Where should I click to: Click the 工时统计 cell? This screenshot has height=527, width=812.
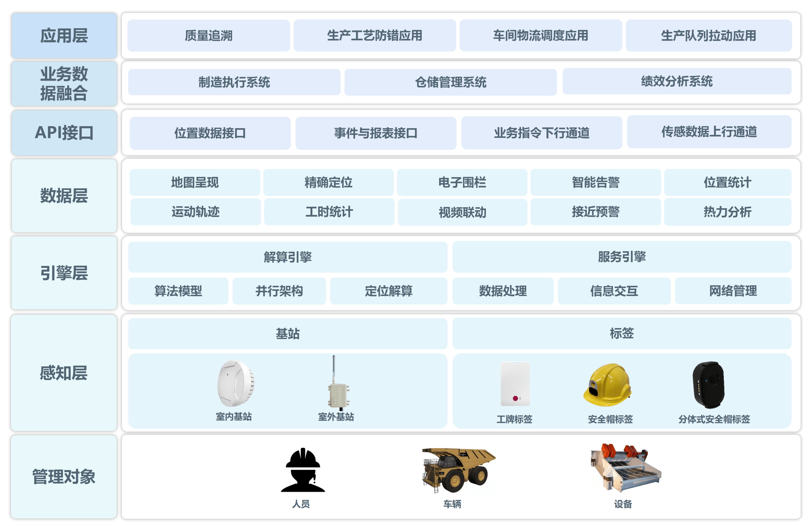tap(329, 212)
